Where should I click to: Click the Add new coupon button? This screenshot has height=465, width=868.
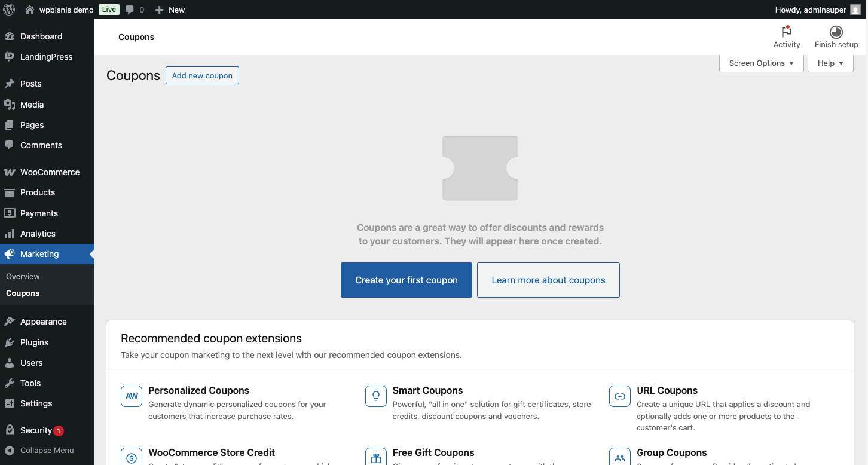coord(202,76)
